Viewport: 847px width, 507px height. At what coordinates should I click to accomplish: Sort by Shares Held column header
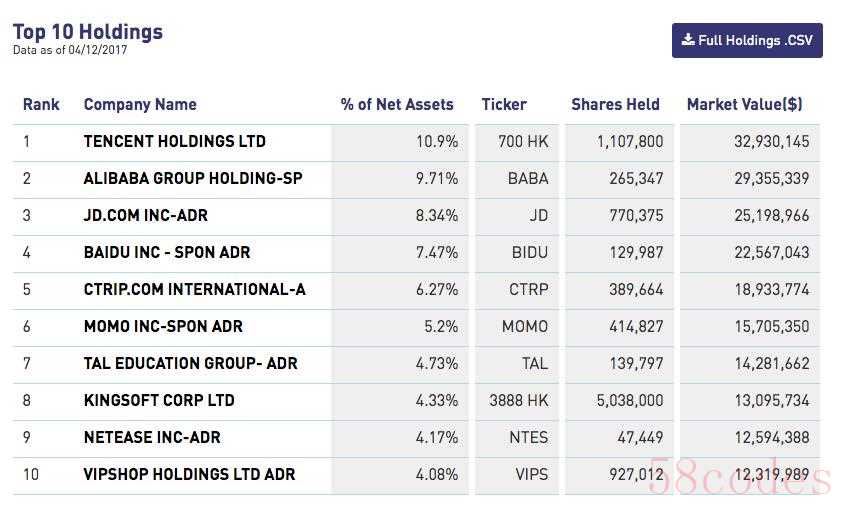[615, 104]
